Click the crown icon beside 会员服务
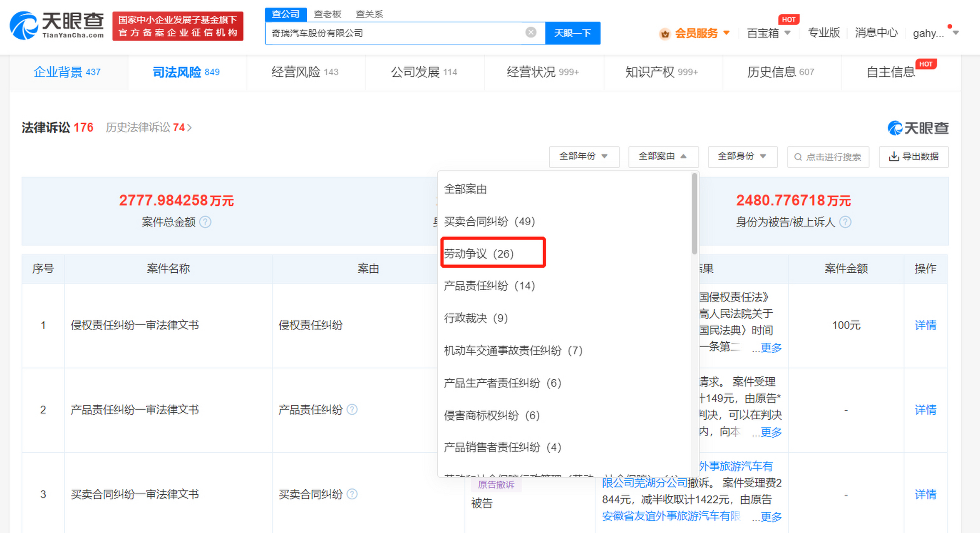Screen dimensions: 980x533 point(665,33)
